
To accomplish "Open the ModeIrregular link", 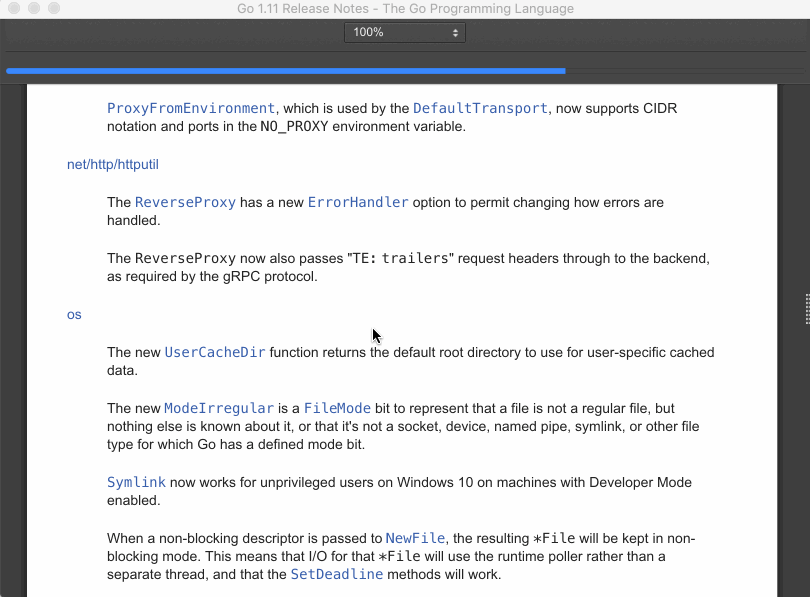I will pyautogui.click(x=219, y=409).
